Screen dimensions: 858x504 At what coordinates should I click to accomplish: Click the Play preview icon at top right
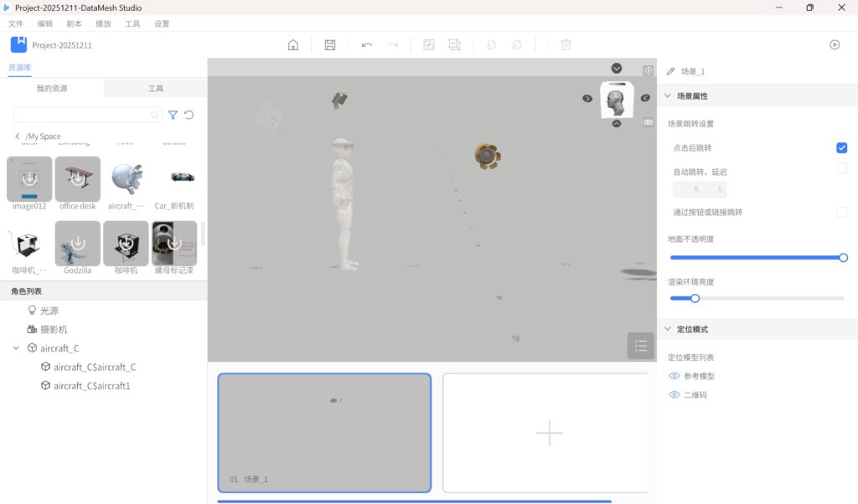pos(835,45)
